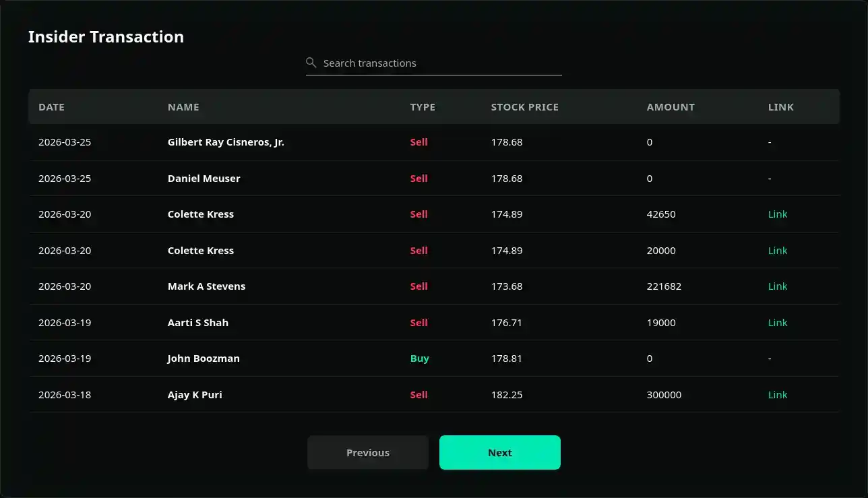Open Link for Colette Kress 20000 sale

pyautogui.click(x=778, y=251)
